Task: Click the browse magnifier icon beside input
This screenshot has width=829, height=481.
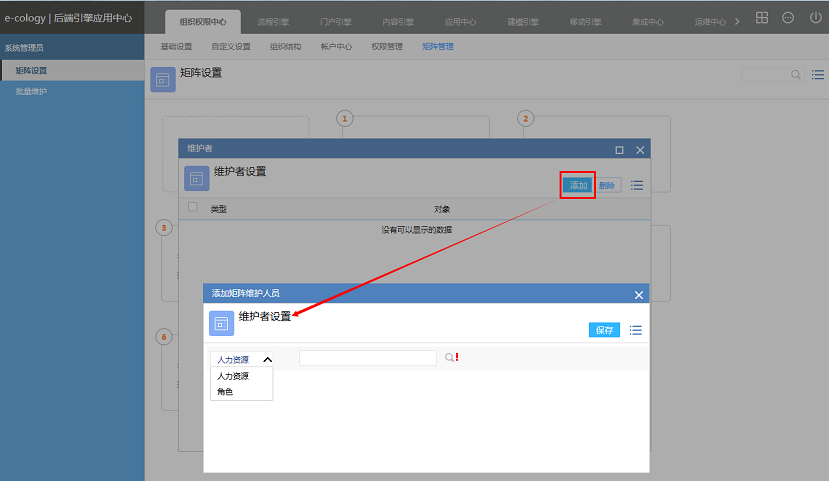Action: pyautogui.click(x=449, y=358)
